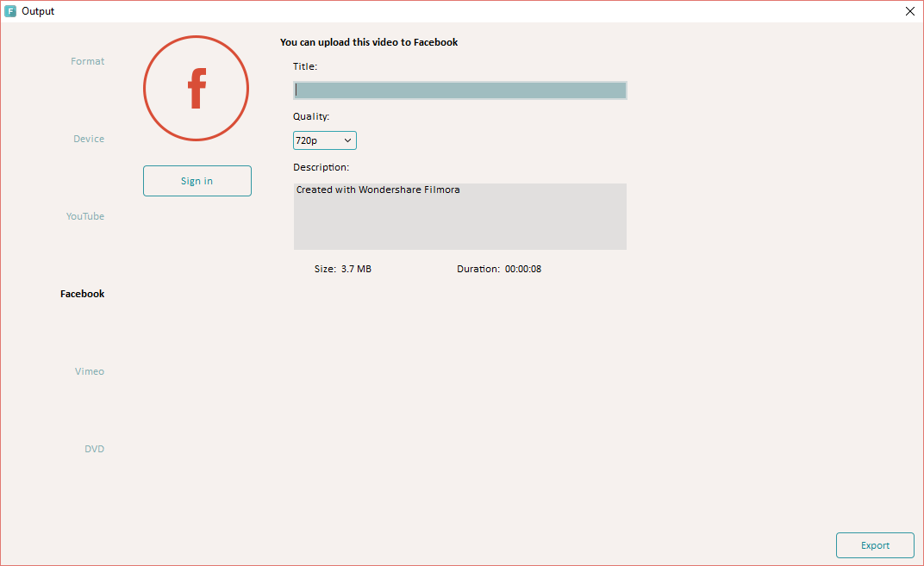Click the 'Title:' field label
The image size is (924, 566).
tap(305, 66)
